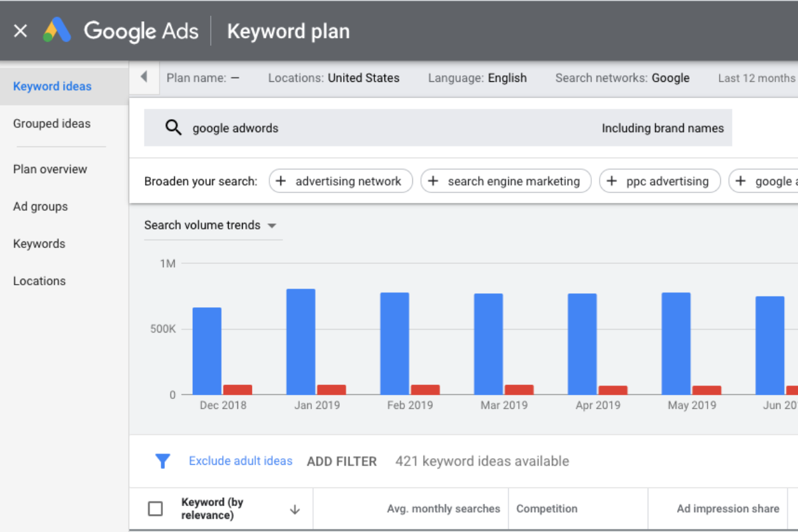Click the ADD FILTER button
Image resolution: width=798 pixels, height=532 pixels.
342,461
